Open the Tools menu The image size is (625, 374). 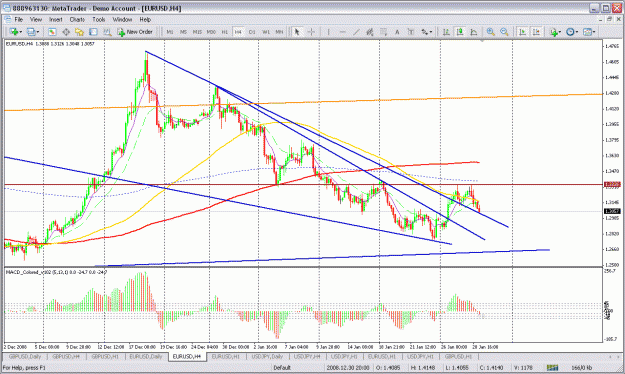tap(99, 19)
